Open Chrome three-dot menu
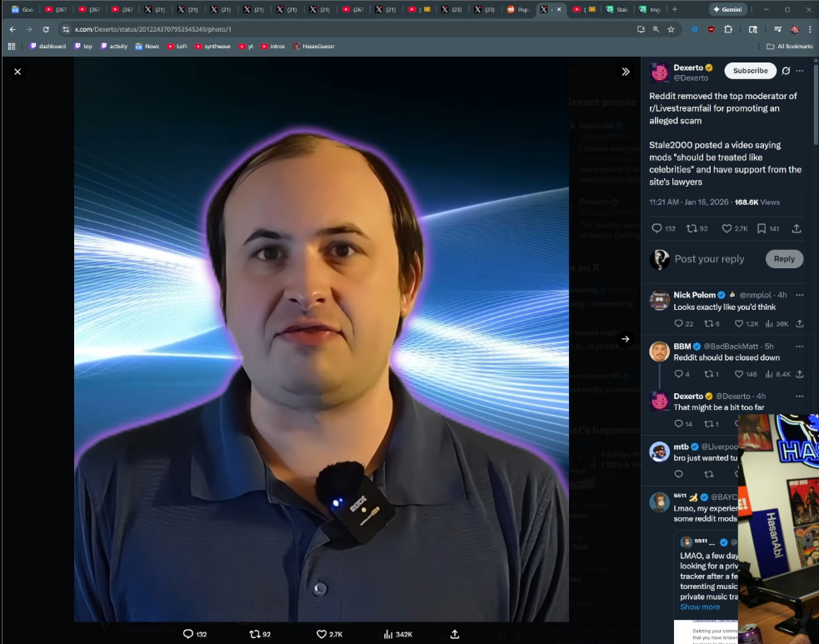This screenshot has height=644, width=819. click(x=810, y=29)
